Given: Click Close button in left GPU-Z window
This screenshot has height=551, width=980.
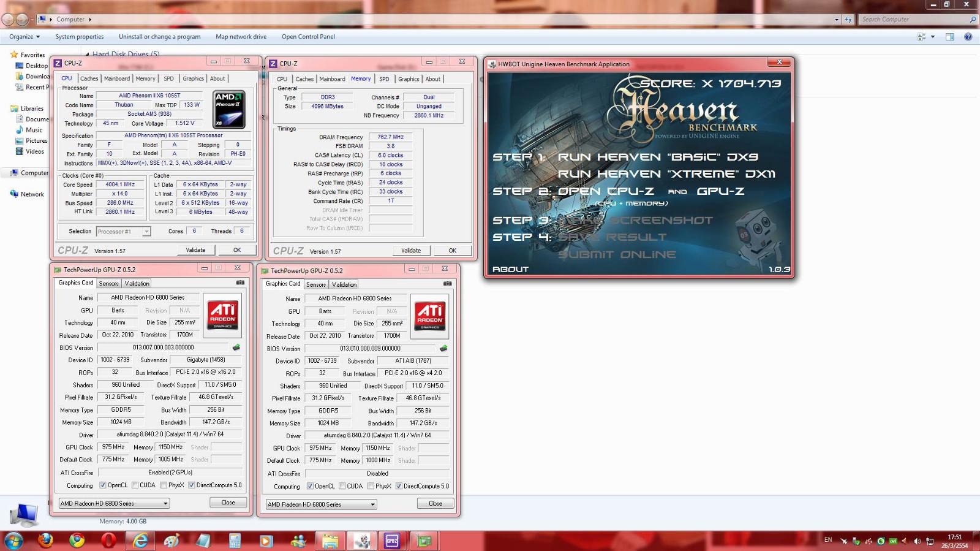Looking at the screenshot, I should [x=228, y=503].
